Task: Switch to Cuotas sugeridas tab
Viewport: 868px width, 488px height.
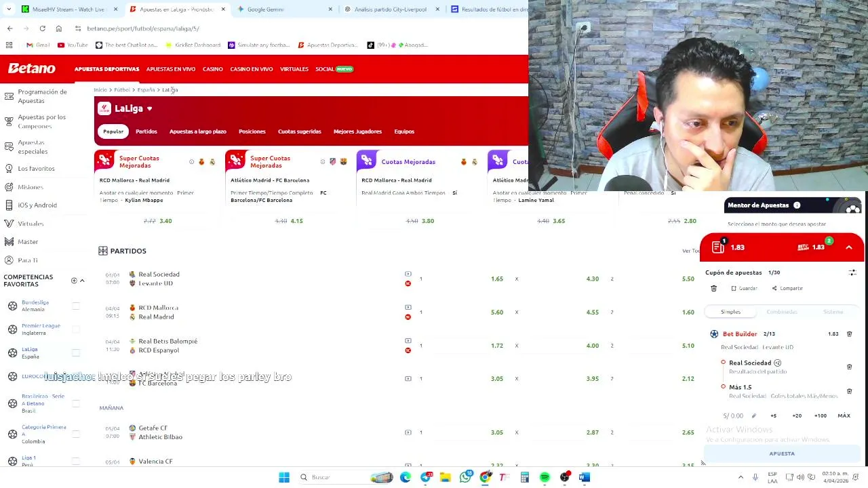Action: pos(299,131)
